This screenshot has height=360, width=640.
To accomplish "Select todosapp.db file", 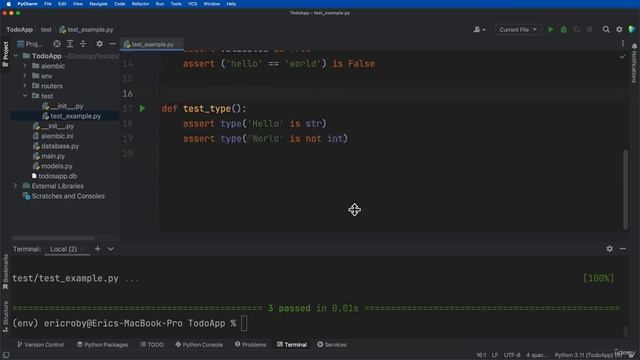I will click(x=54, y=176).
